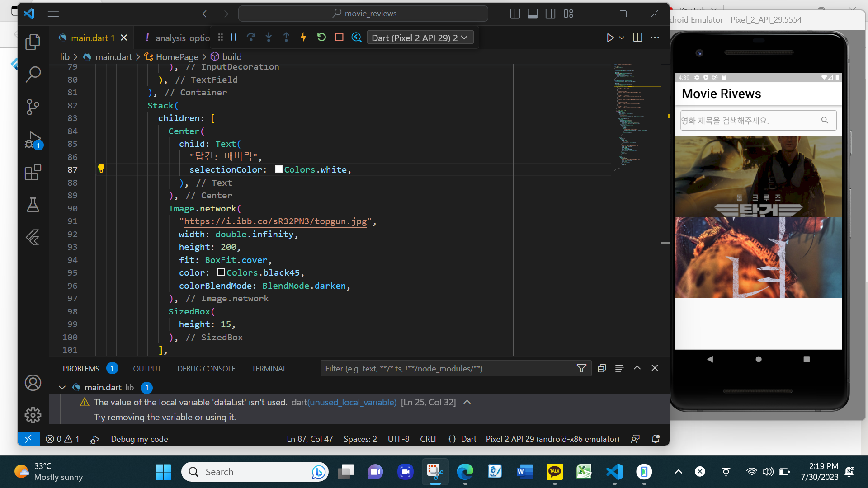
Task: Toggle the bottom panel layout
Action: pos(533,14)
